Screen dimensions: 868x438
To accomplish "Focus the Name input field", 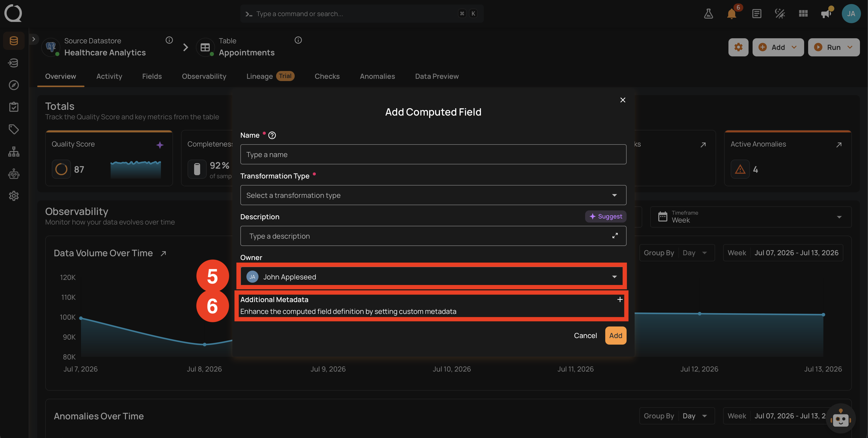I will coord(433,154).
